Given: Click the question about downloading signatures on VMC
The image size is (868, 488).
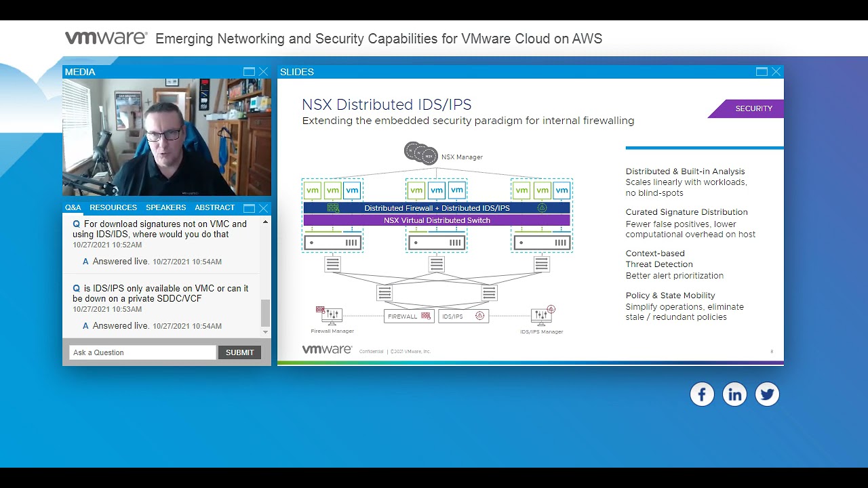Looking at the screenshot, I should point(160,229).
